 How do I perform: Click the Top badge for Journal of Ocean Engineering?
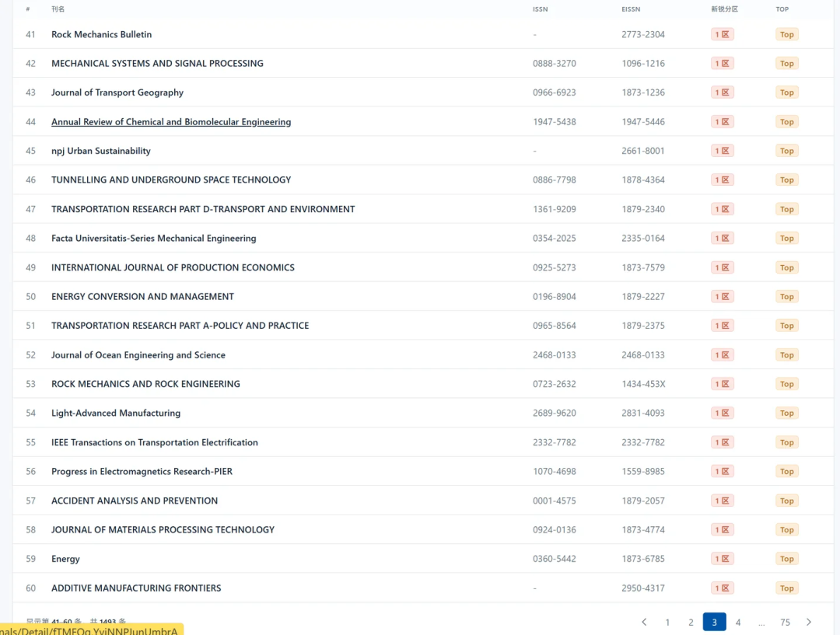click(x=787, y=355)
